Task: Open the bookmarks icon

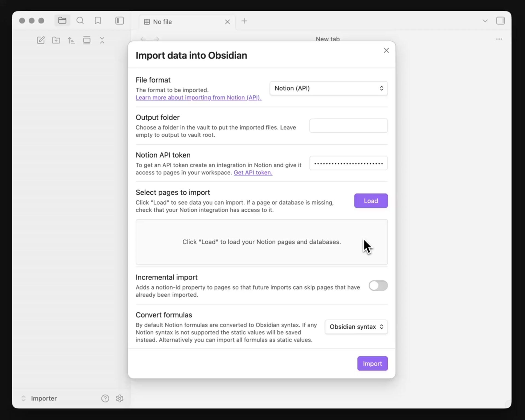Action: click(x=98, y=21)
